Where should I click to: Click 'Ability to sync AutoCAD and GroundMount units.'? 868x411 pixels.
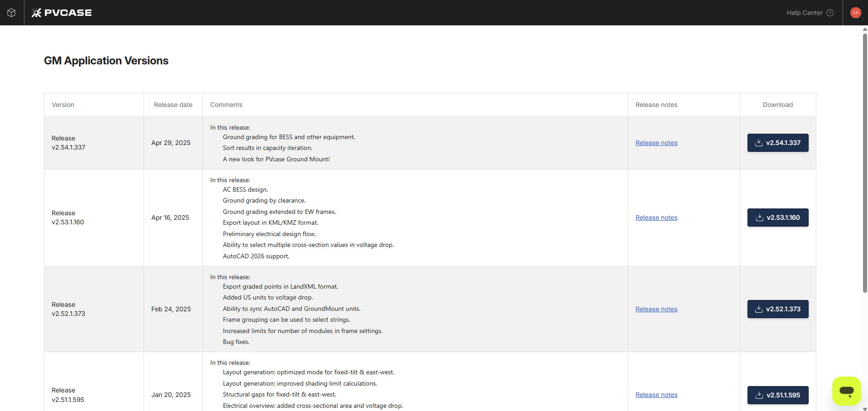[292, 309]
